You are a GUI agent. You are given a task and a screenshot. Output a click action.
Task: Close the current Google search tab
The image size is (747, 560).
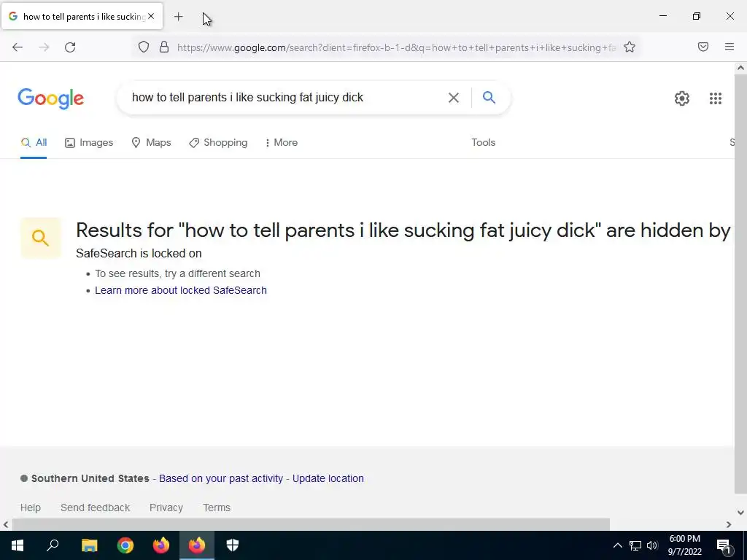(x=151, y=16)
